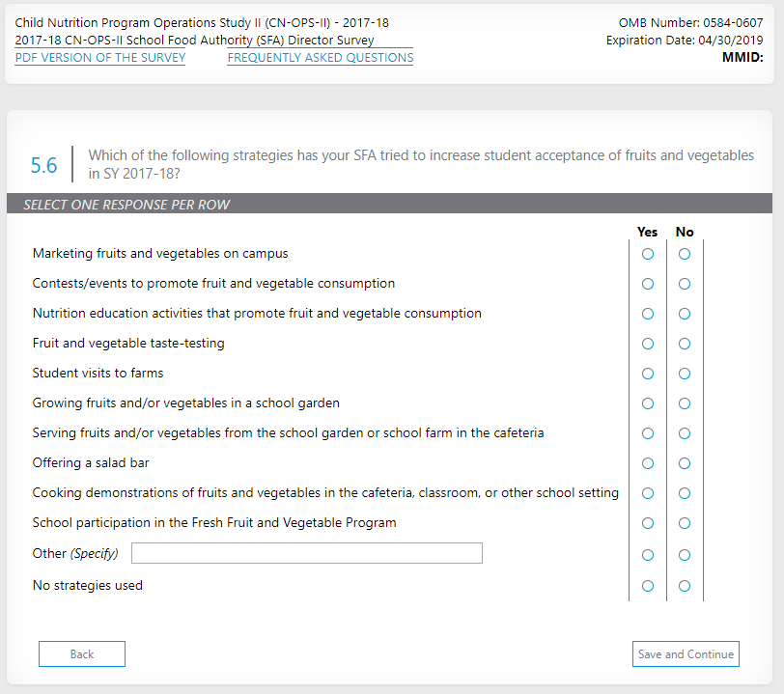Mark Yes for the Other (Specify) row
Image resolution: width=784 pixels, height=694 pixels.
tap(648, 555)
